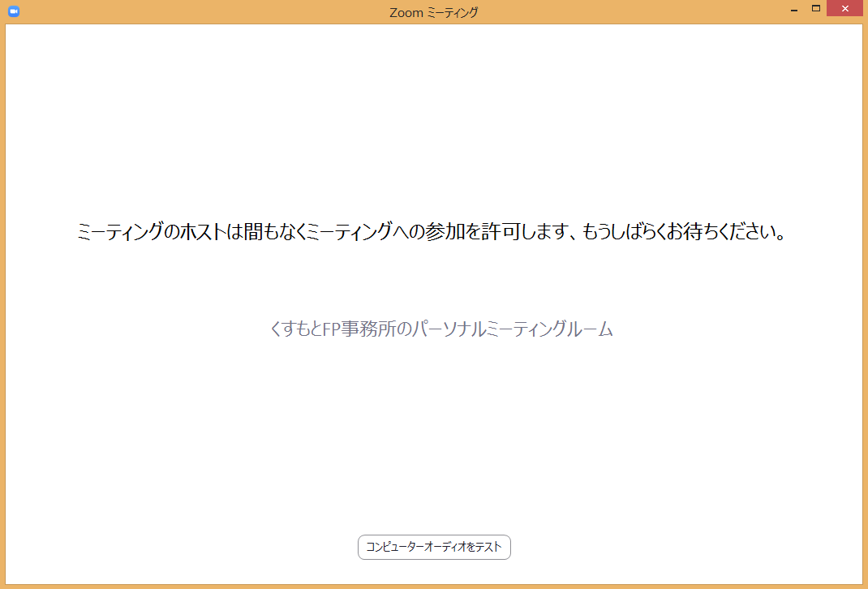
Task: Click パーソナルミーティングルーム in the gray room name
Action: [x=513, y=329]
